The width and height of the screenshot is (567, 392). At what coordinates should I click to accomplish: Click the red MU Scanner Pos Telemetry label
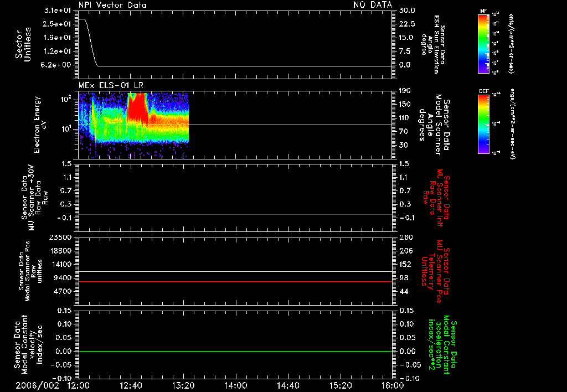[x=436, y=271]
